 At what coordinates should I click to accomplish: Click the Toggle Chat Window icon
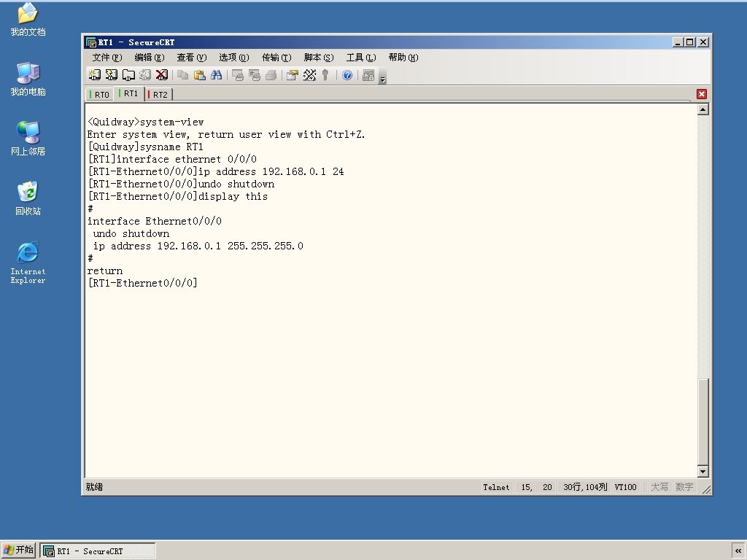coord(368,75)
